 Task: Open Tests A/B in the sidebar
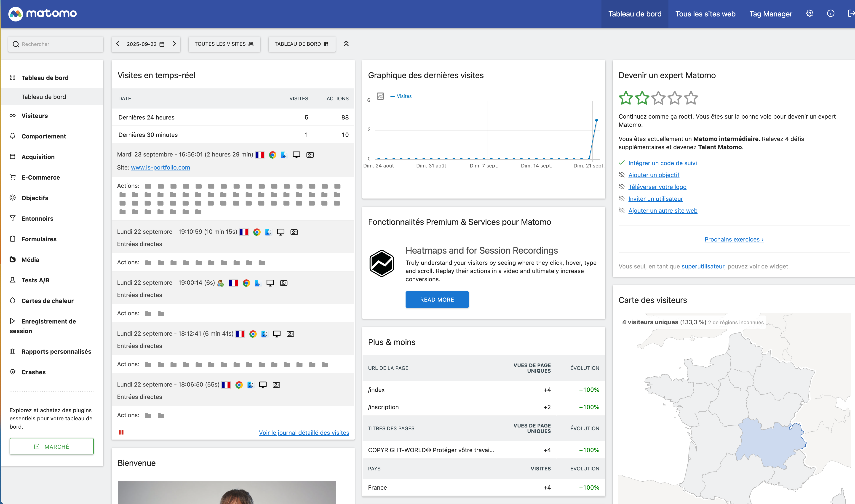click(35, 280)
